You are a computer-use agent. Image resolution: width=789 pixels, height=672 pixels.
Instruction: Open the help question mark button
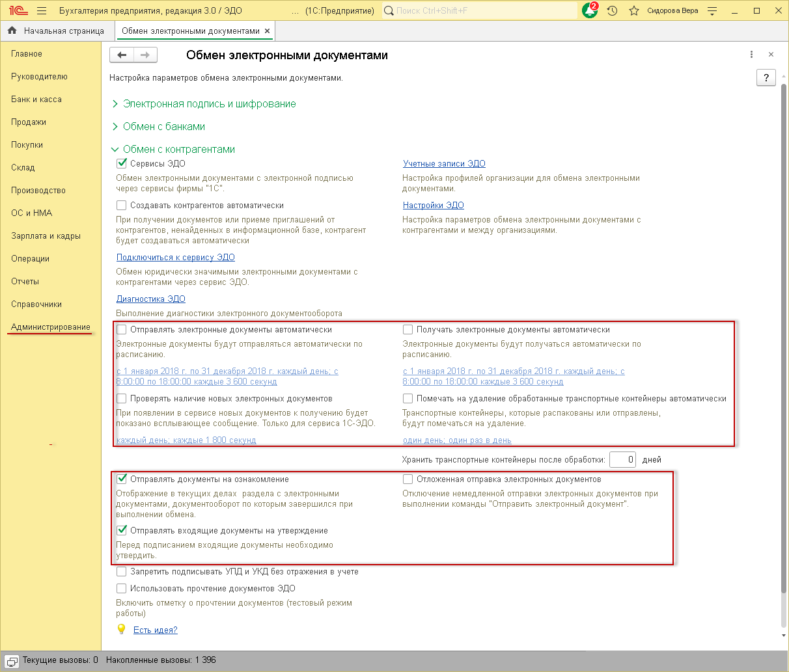click(766, 77)
